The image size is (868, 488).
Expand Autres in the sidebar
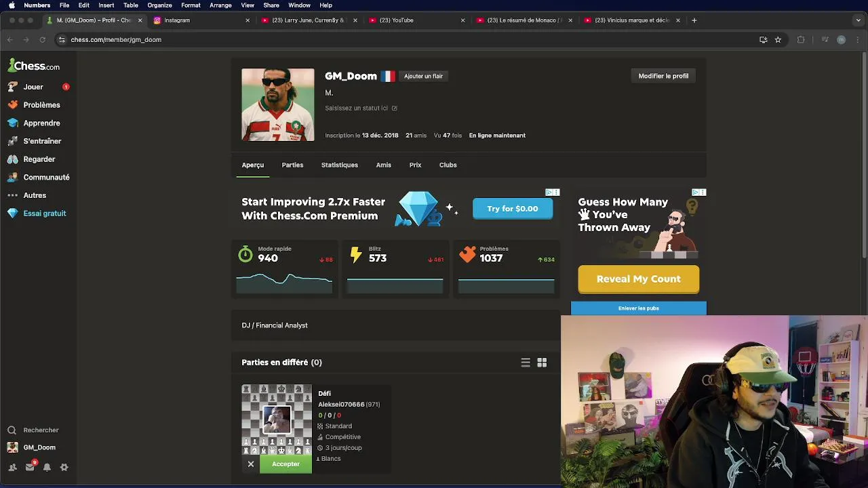35,195
